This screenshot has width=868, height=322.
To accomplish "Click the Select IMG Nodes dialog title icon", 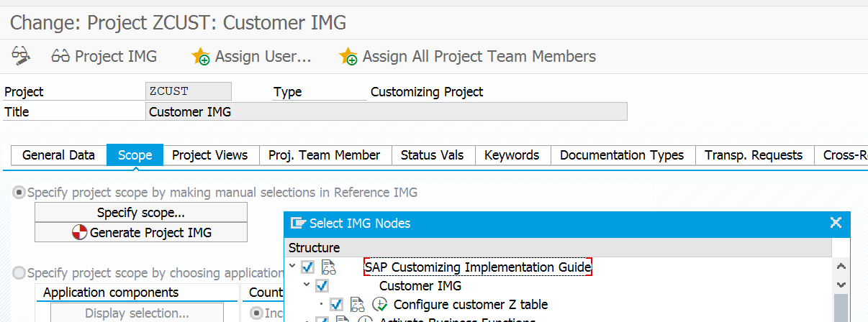I will pos(297,223).
